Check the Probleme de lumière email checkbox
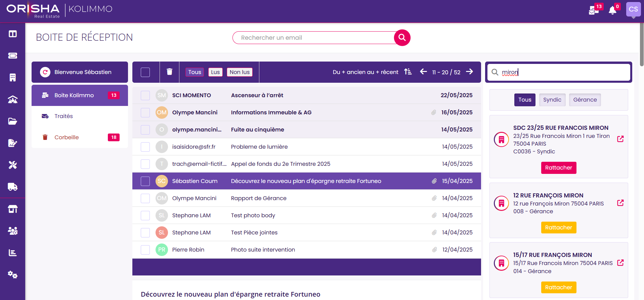The image size is (644, 300). point(145,147)
